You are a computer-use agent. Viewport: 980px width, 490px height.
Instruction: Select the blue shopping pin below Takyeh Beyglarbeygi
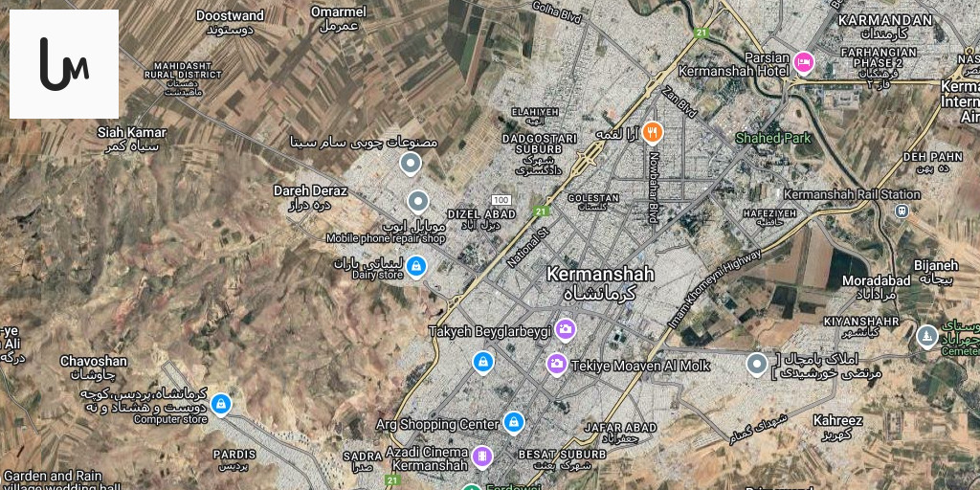coord(482,362)
